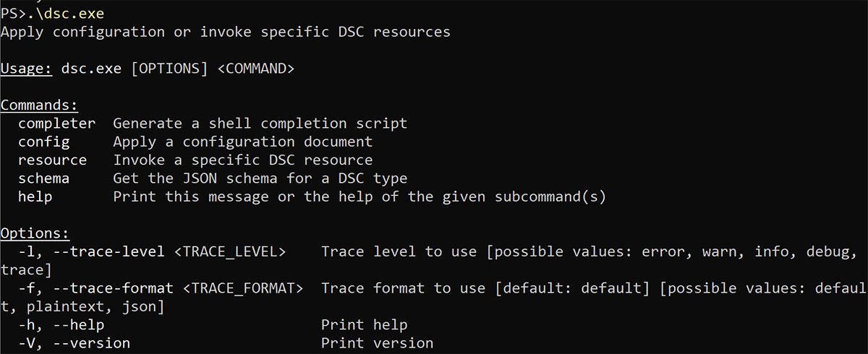Click "Generate a shell completion script" description
Screen dimensions: 868x354
click(260, 124)
